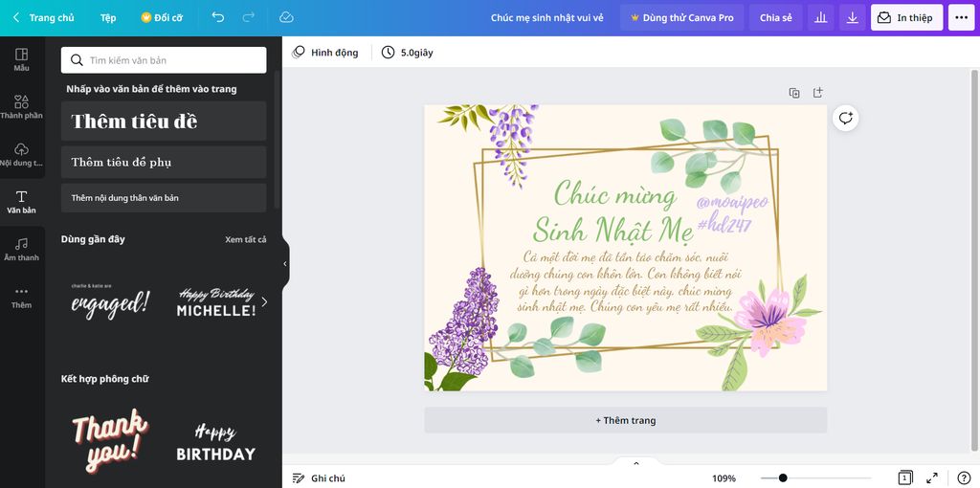
Task: Select the body paragraph text on card
Action: point(625,282)
